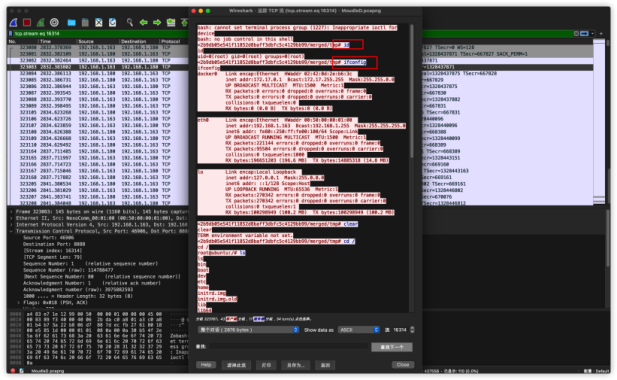The height and width of the screenshot is (380, 617).
Task: Go back with the green left arrow
Action: [x=143, y=22]
